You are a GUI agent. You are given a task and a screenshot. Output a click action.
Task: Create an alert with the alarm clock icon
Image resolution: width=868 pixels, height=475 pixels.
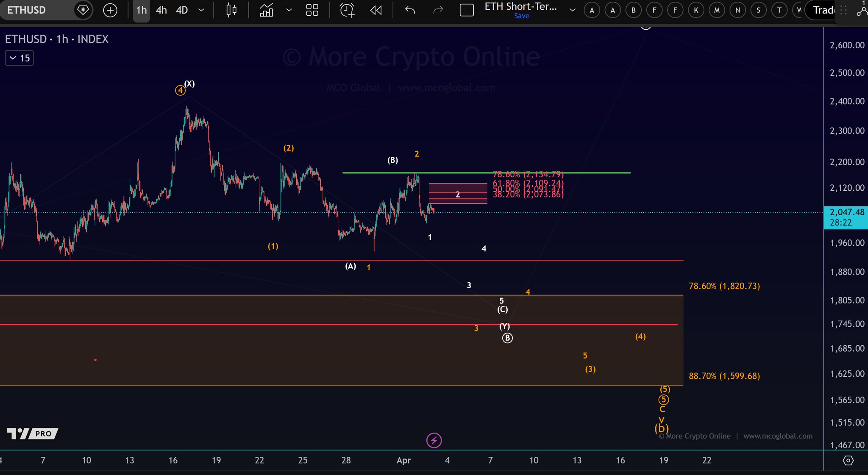347,10
